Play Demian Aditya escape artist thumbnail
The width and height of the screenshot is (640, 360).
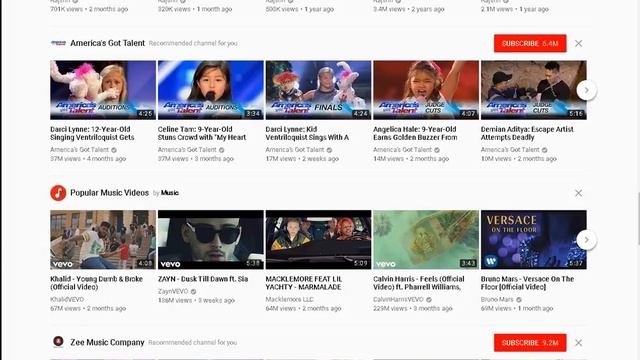(534, 90)
